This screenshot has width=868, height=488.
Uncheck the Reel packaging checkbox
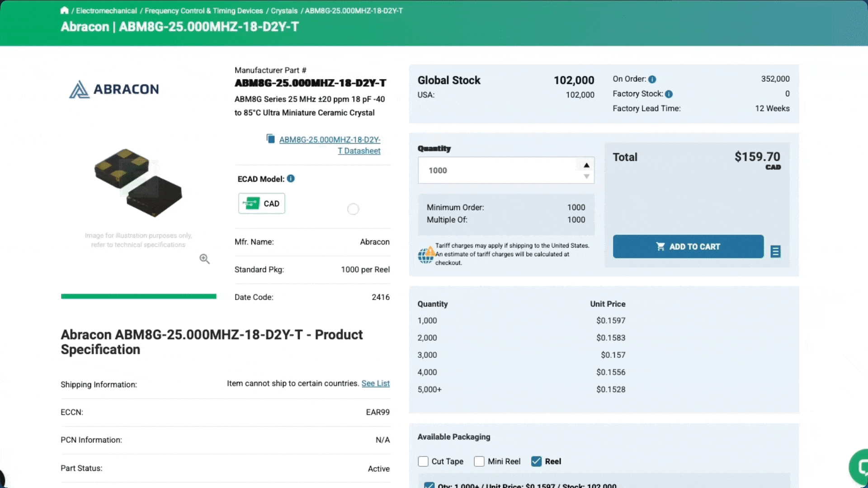(536, 461)
